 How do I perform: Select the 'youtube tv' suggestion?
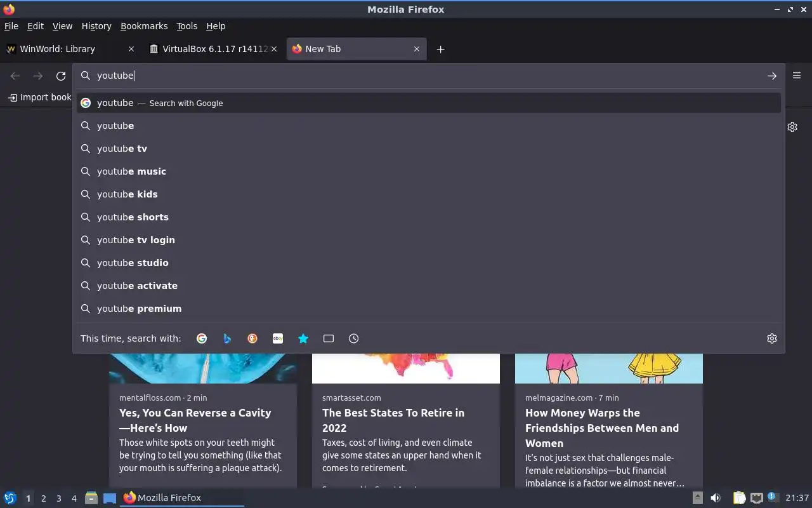429,149
